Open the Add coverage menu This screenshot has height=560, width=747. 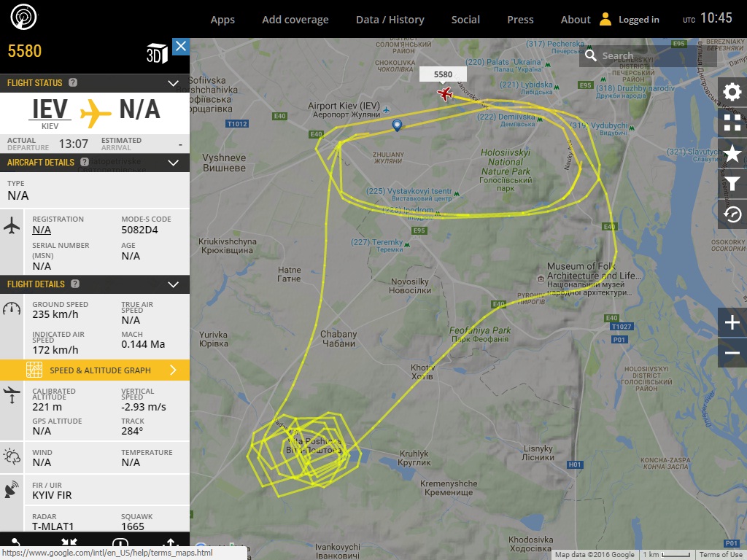295,20
